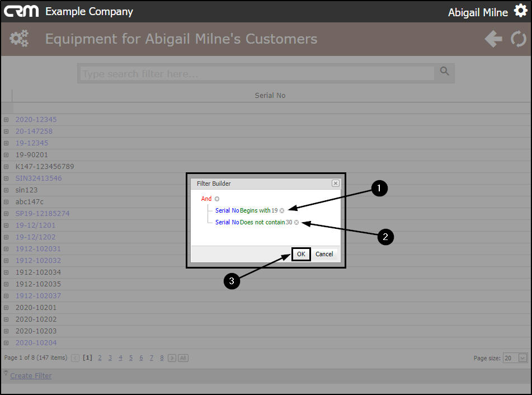
Task: Open serial number link 1912-102031
Action: pyautogui.click(x=38, y=249)
